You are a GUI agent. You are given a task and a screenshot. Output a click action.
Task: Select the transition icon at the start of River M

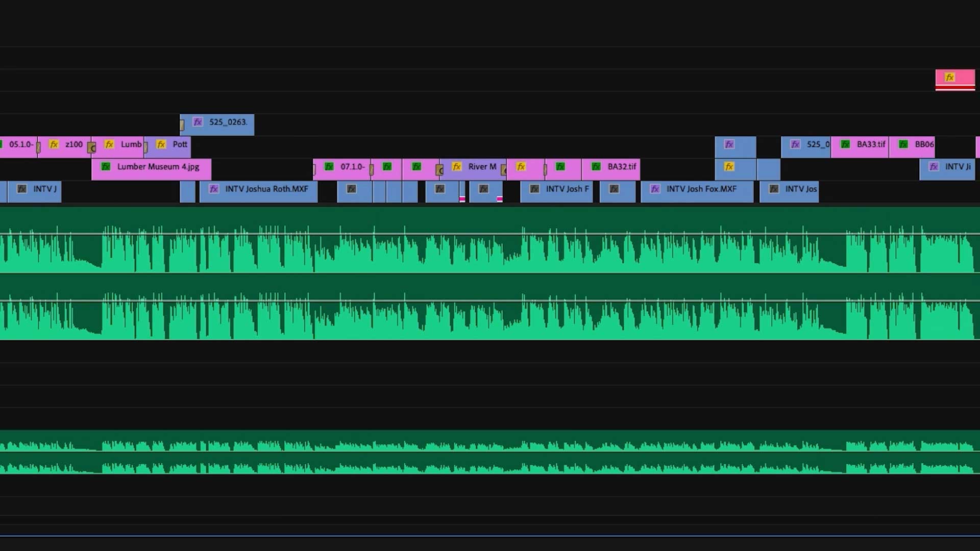coord(439,170)
